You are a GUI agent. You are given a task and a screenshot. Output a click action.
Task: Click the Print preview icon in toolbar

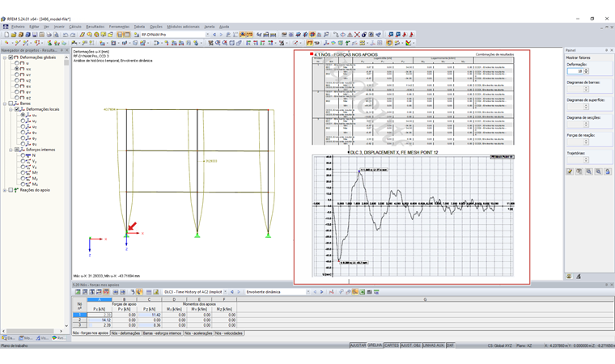pos(56,35)
